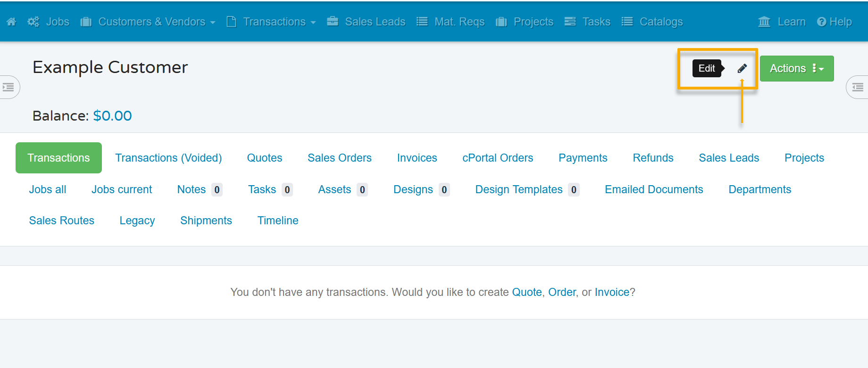Expand the right sidebar panel toggle
Image resolution: width=868 pixels, height=368 pixels.
857,87
